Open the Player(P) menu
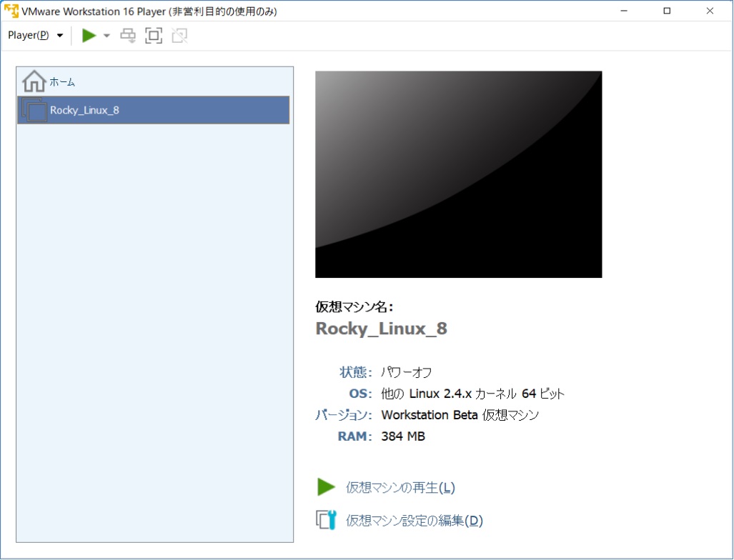 click(x=35, y=35)
